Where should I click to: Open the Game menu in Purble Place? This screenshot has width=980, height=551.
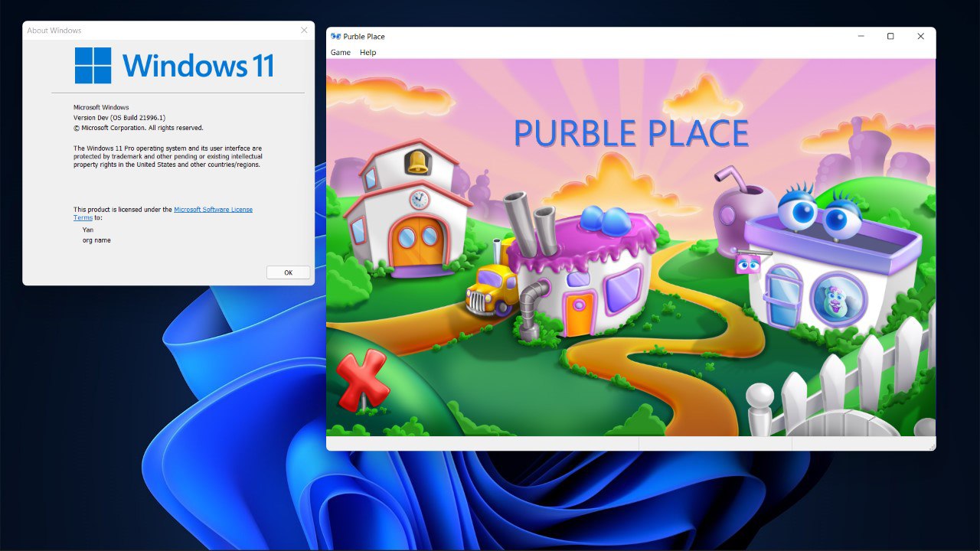[x=341, y=53]
